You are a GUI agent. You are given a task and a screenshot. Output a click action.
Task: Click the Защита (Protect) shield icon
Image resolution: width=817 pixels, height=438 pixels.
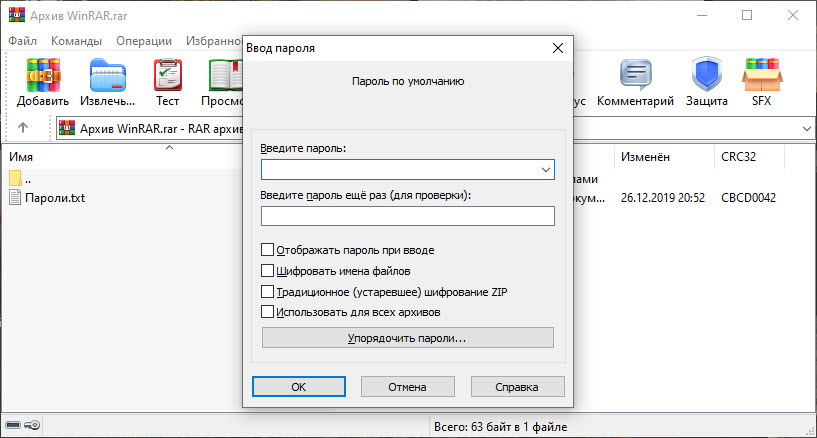click(706, 76)
